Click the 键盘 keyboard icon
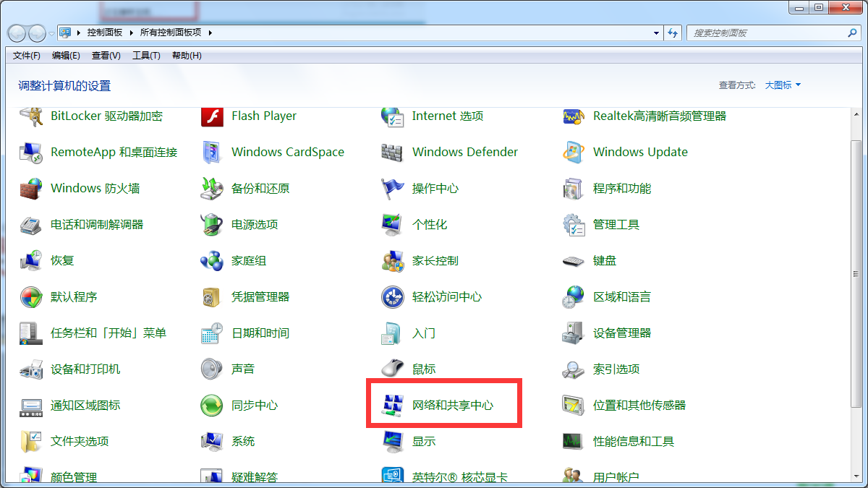The height and width of the screenshot is (488, 868). pyautogui.click(x=573, y=261)
